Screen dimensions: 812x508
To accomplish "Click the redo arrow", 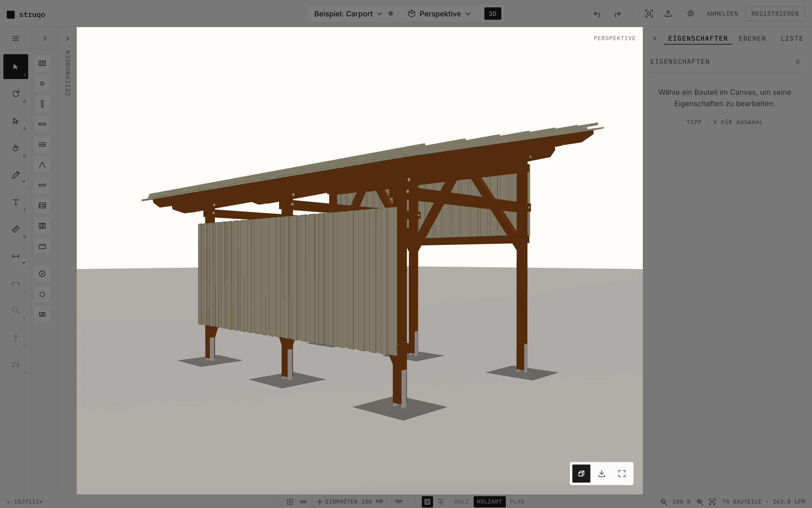I will [617, 14].
